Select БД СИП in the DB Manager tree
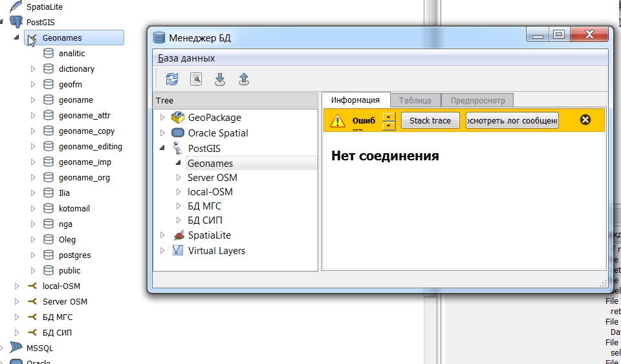Image resolution: width=621 pixels, height=364 pixels. 205,220
